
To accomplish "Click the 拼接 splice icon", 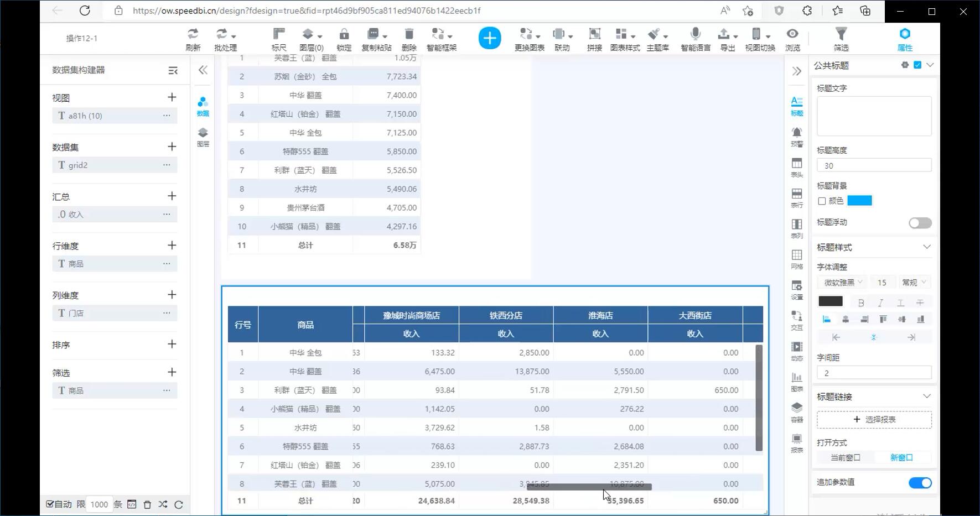I will [594, 39].
